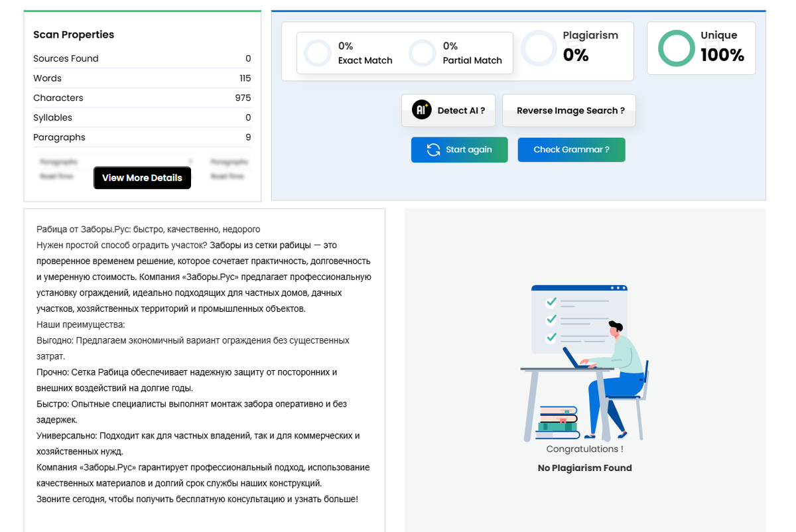This screenshot has height=532, width=796.
Task: Select the Sources Found row
Action: [x=142, y=58]
